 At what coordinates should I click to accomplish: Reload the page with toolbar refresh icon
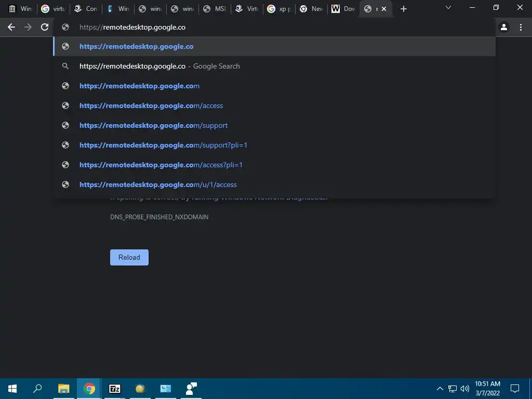(x=45, y=27)
